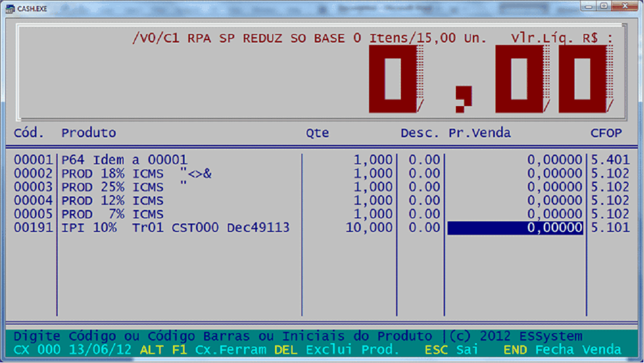The width and height of the screenshot is (644, 363).
Task: Maximize the CASH.EXE window
Action: coord(603,6)
